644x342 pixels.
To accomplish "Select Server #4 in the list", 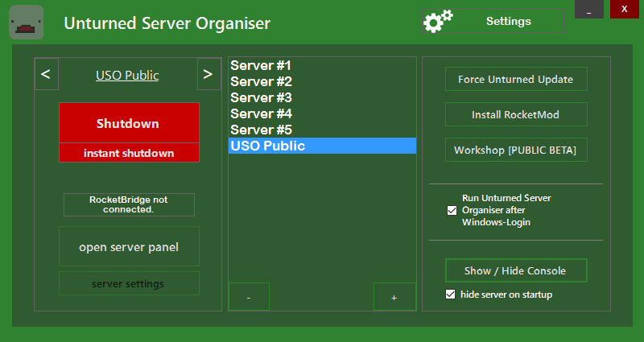I will [x=322, y=113].
